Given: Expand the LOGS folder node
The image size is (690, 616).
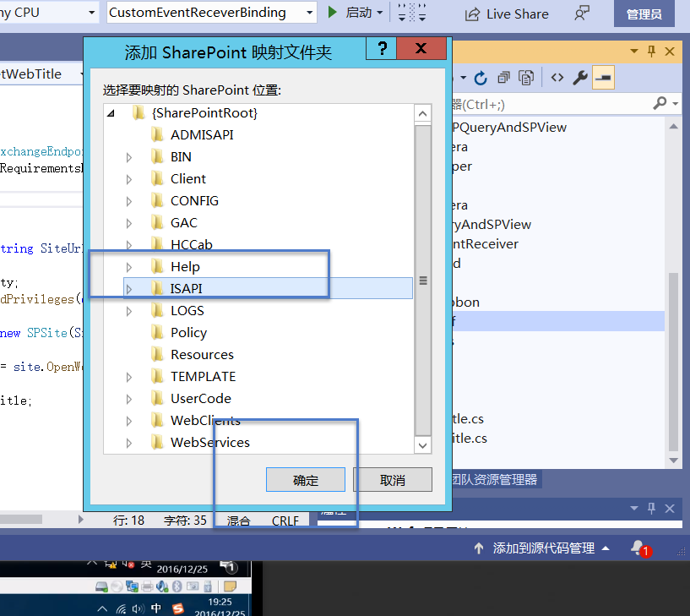Looking at the screenshot, I should pos(129,311).
